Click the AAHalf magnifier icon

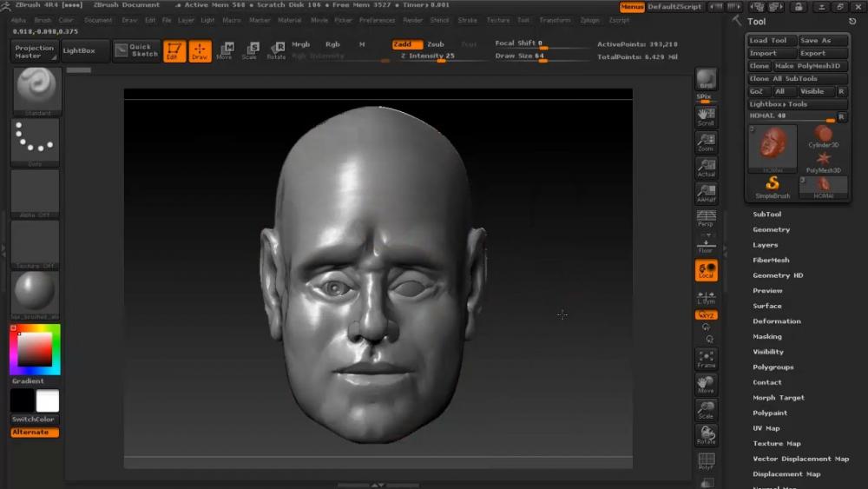tap(706, 193)
